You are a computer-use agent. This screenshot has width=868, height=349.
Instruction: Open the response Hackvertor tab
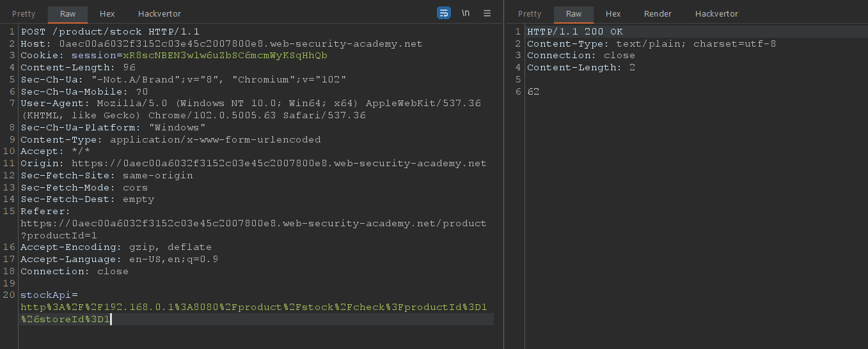[716, 13]
